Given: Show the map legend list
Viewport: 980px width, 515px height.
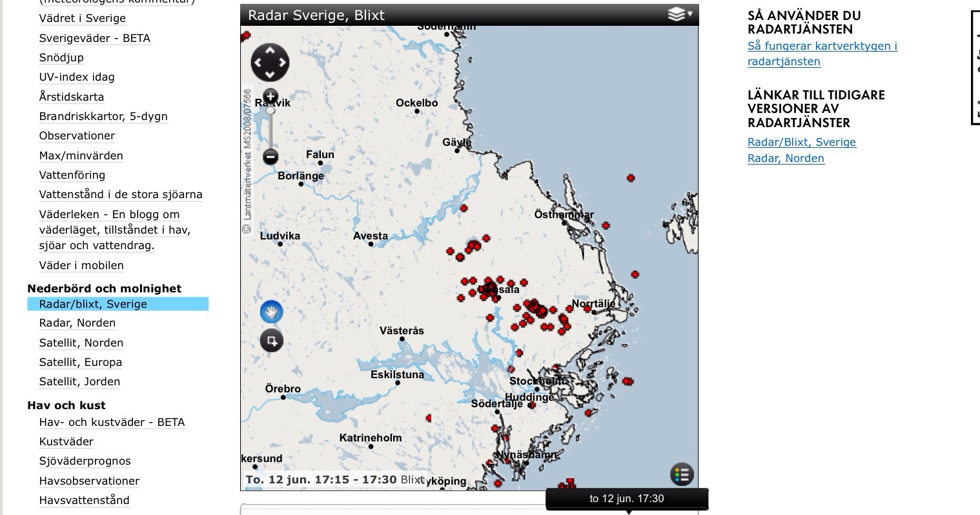Looking at the screenshot, I should click(x=682, y=474).
